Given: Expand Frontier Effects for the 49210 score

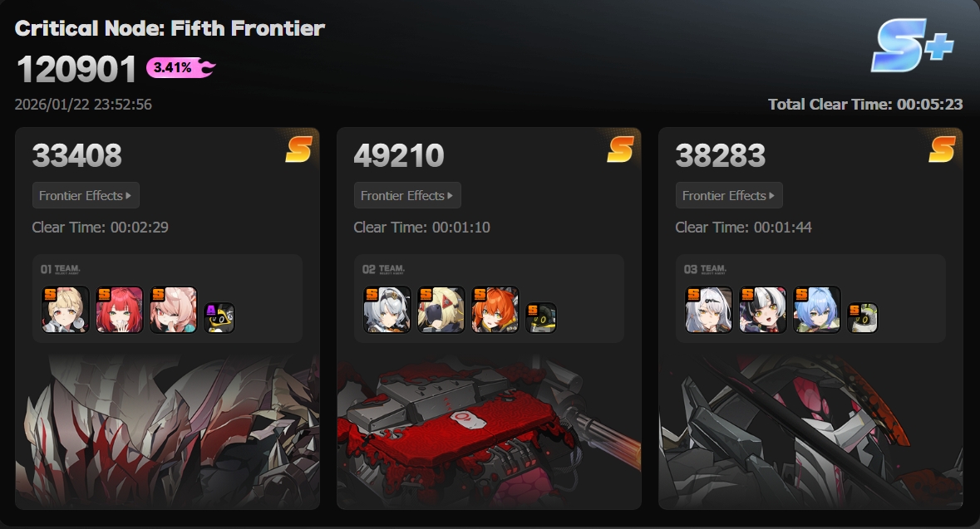Looking at the screenshot, I should [407, 195].
